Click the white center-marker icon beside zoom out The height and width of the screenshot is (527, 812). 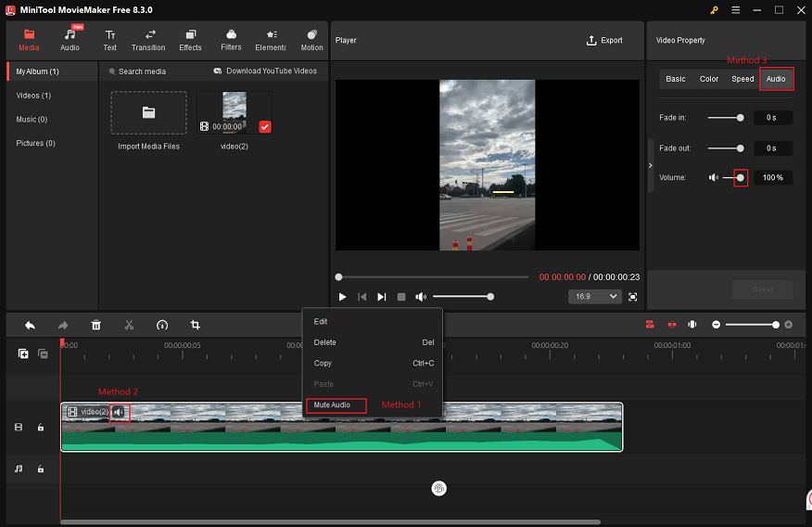pyautogui.click(x=692, y=325)
